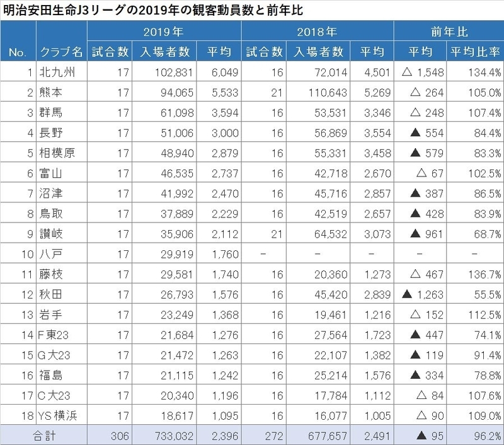Click club name "藤枝"
This screenshot has height=445, width=504.
click(x=51, y=274)
